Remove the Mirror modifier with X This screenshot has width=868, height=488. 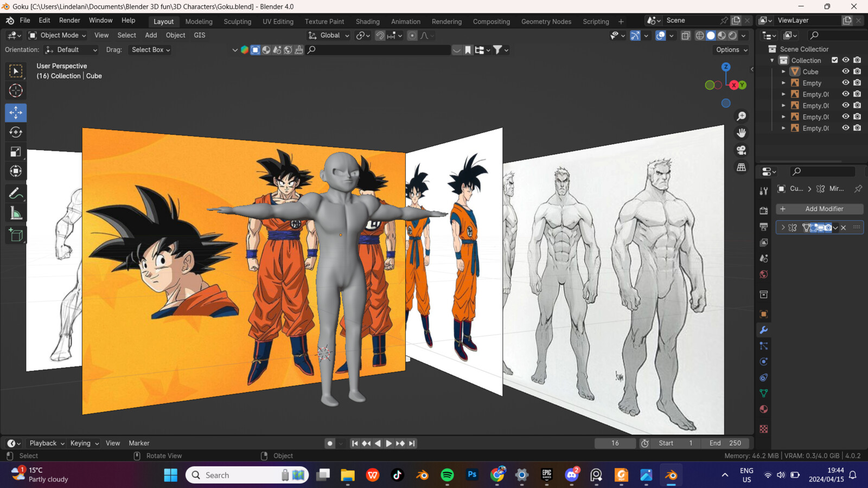pos(844,228)
